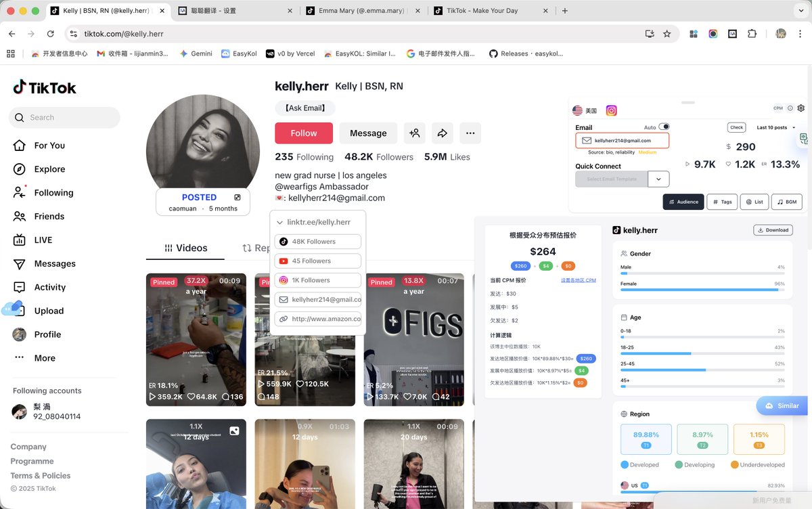Follow the kelly.herr account
The width and height of the screenshot is (812, 509).
(304, 133)
